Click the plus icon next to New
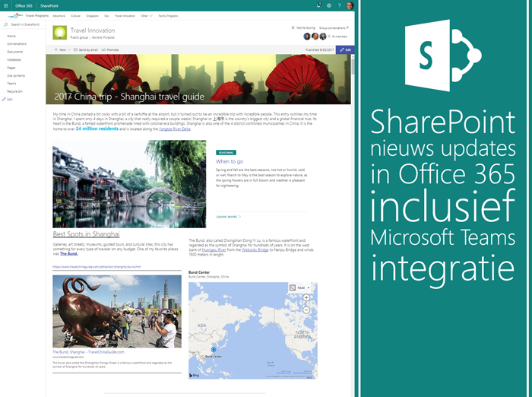The width and height of the screenshot is (532, 397). (56, 49)
